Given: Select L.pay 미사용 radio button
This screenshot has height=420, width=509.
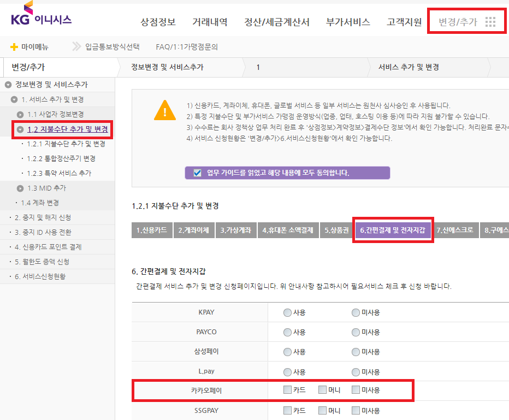Looking at the screenshot, I should [x=356, y=372].
